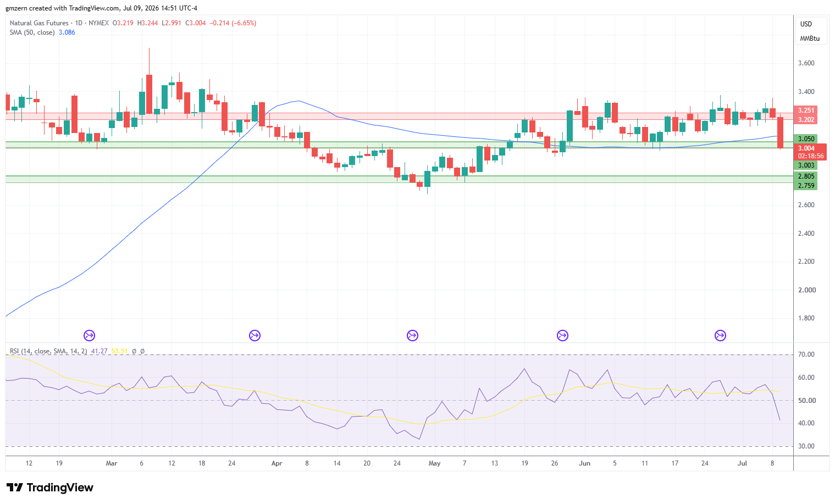
Task: Click the USD currency label
Action: 806,24
